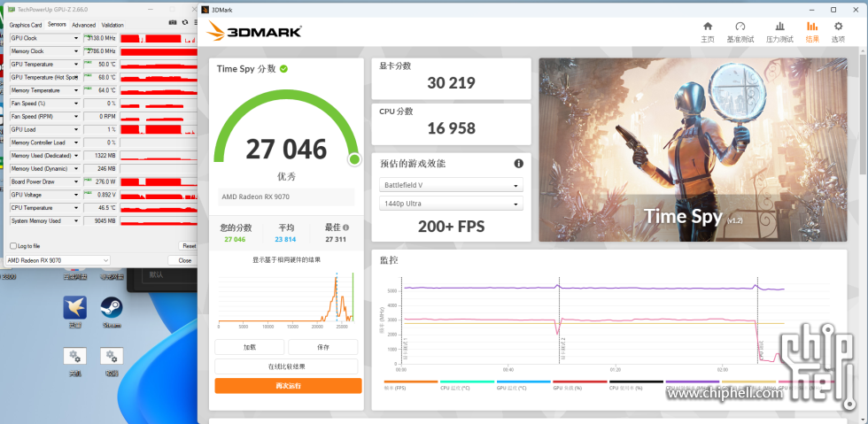Toggle the purple CPU clock legend line
This screenshot has height=424, width=868.
point(693,382)
